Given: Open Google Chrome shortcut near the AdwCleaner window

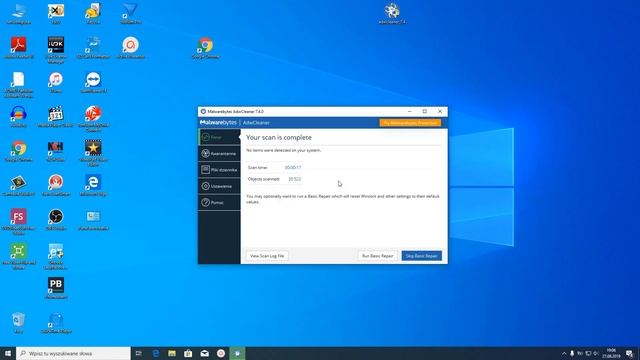Looking at the screenshot, I should [205, 47].
